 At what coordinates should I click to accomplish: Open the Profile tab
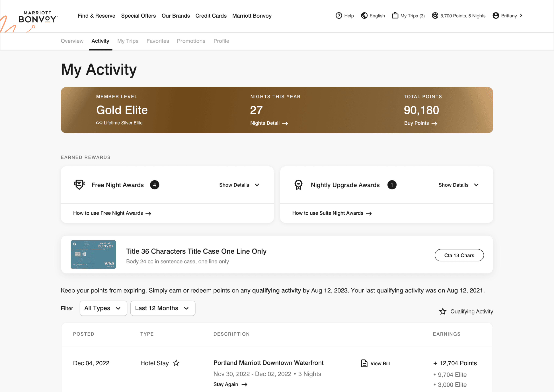(221, 41)
